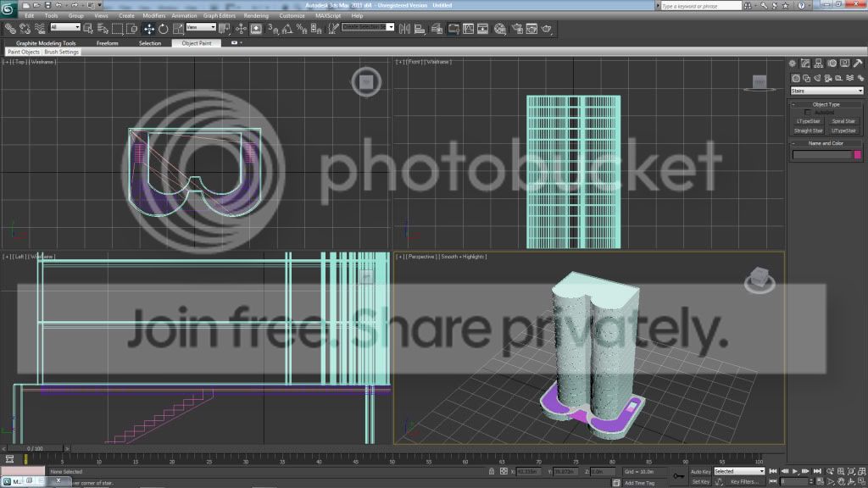Image resolution: width=868 pixels, height=488 pixels.
Task: Open the Rendering menu
Action: 256,15
